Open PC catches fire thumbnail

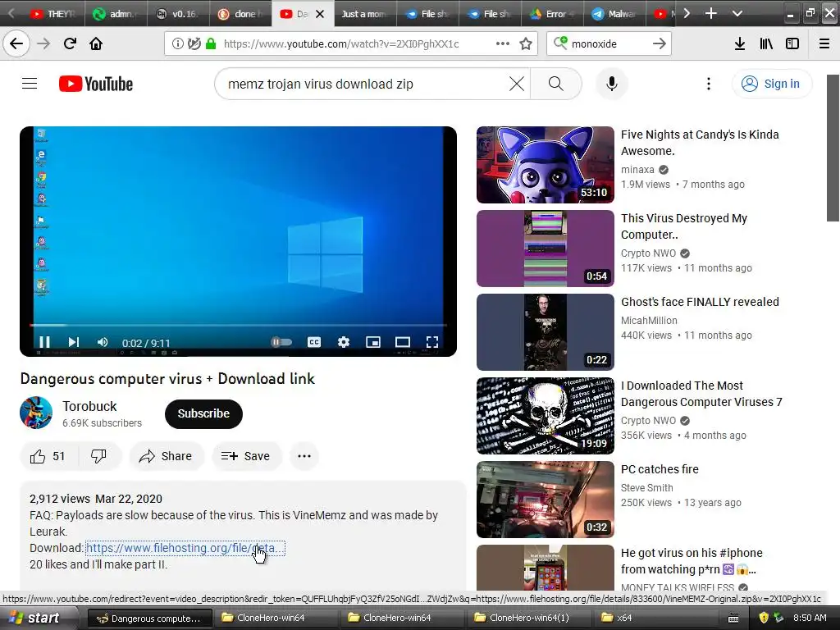click(546, 500)
